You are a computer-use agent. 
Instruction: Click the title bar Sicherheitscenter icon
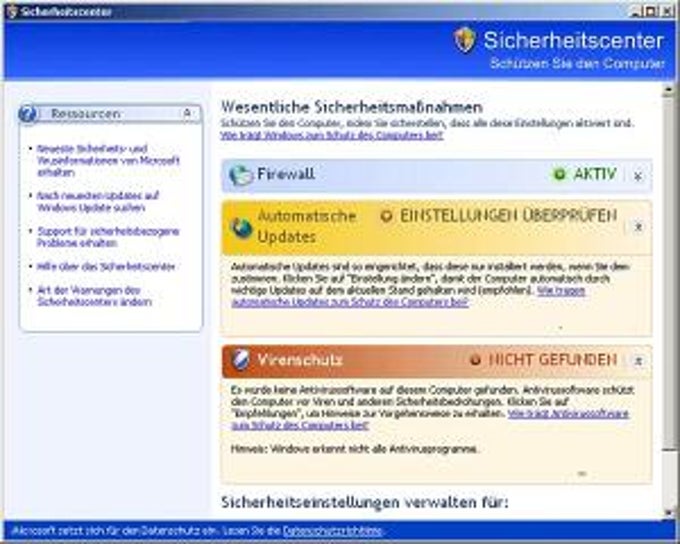tap(12, 11)
